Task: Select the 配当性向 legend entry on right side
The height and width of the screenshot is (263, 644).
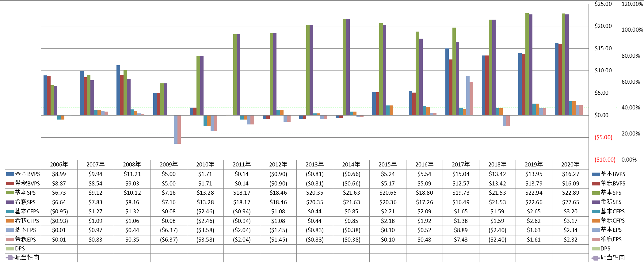Action: [x=608, y=258]
